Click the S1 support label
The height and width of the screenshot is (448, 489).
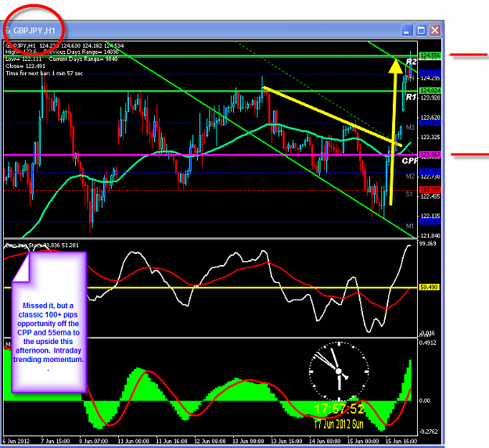(409, 195)
